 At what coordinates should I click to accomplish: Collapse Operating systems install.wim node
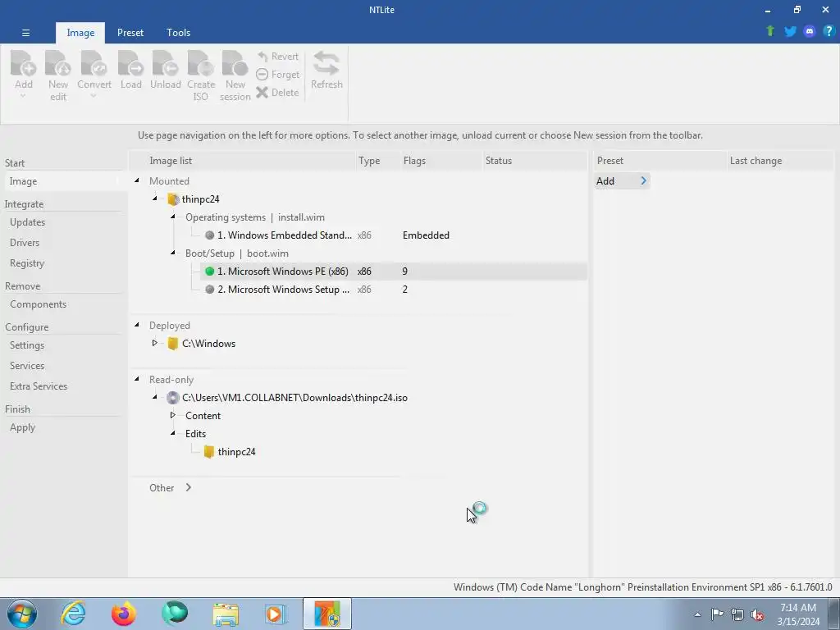[173, 217]
